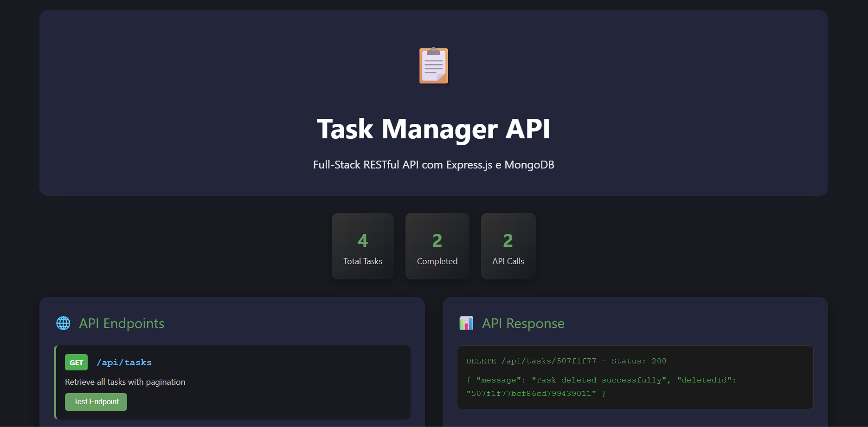Click the clipboard icon above the title
Screen dimensions: 868x427
point(433,65)
